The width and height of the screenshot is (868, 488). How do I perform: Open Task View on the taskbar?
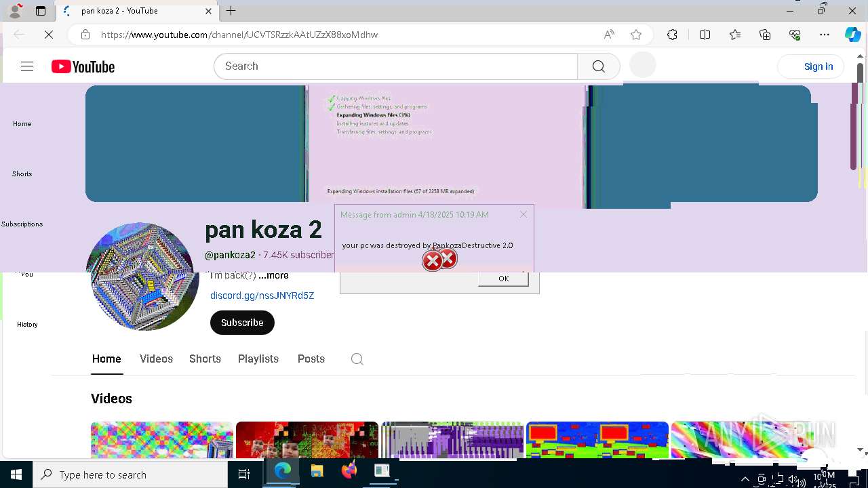point(244,474)
